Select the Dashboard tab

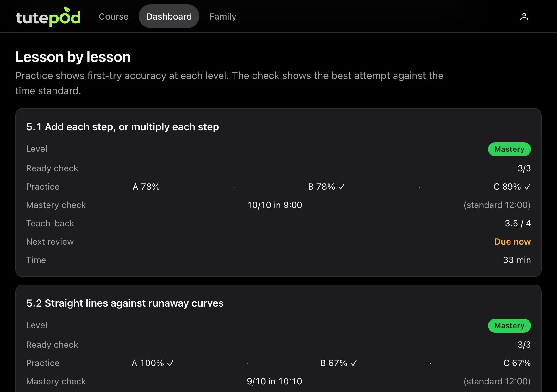click(169, 16)
